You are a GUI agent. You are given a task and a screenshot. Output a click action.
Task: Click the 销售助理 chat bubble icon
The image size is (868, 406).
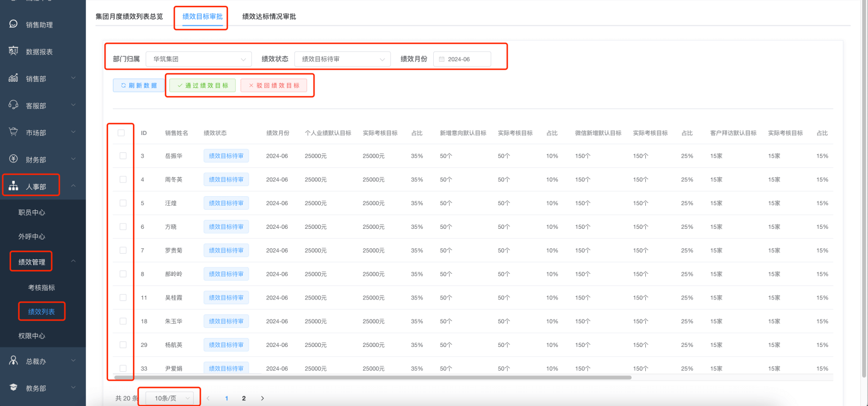[14, 24]
